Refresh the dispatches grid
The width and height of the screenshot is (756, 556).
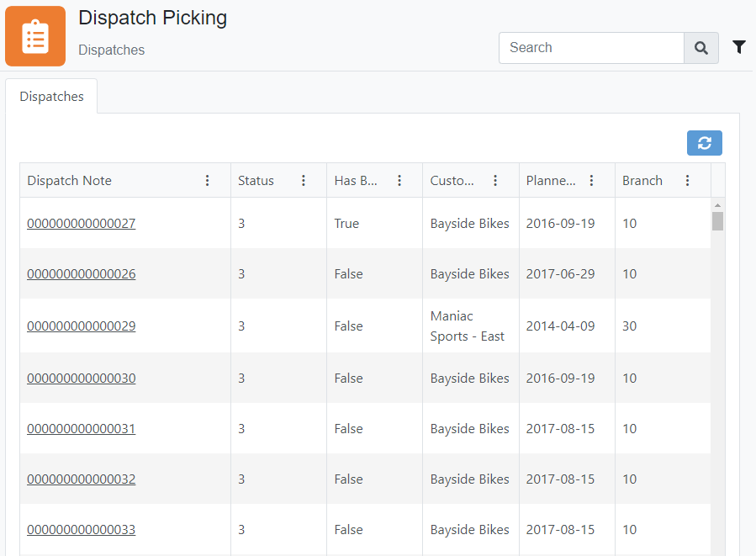705,143
